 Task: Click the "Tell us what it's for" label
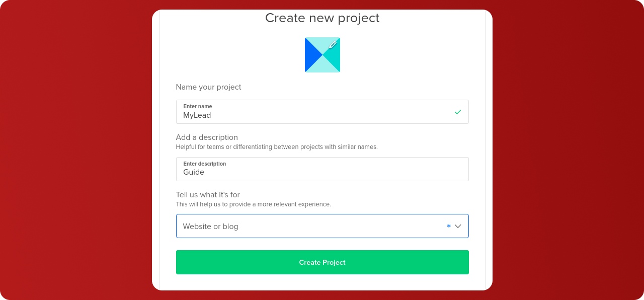[208, 195]
